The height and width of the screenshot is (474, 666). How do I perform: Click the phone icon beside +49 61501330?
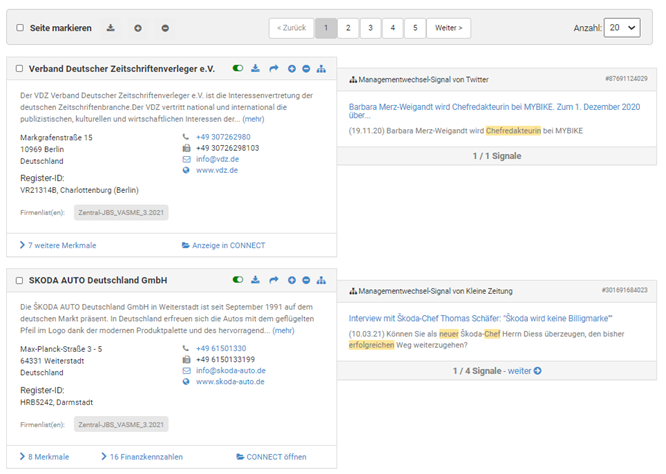coord(186,348)
